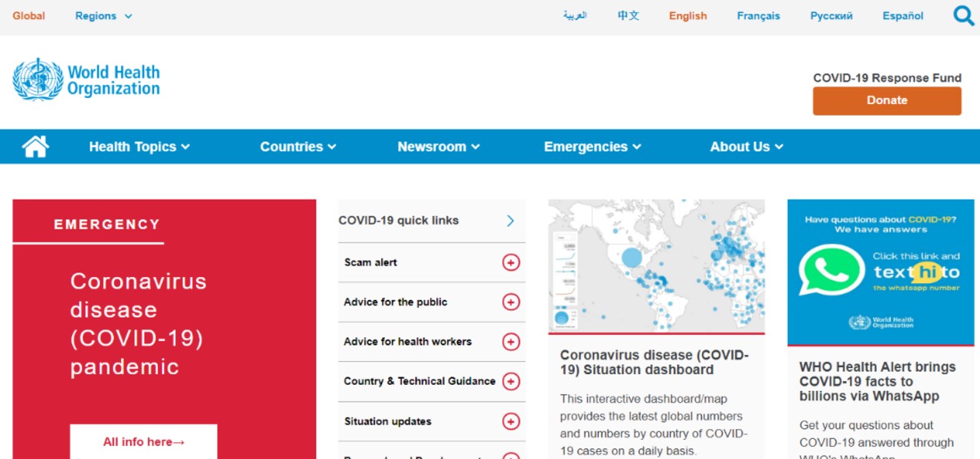Click the COVID-19 quick links arrow
Image resolution: width=980 pixels, height=459 pixels.
(x=510, y=220)
